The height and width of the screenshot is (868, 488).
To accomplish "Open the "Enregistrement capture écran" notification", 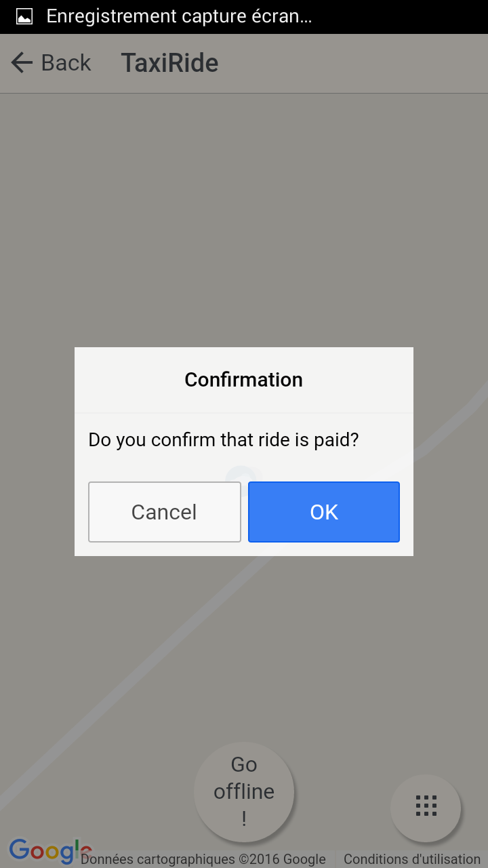I will (x=179, y=17).
